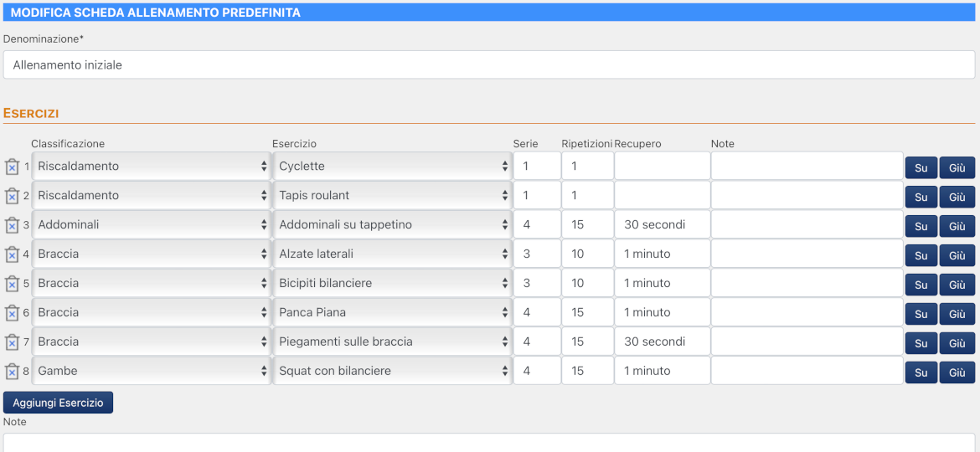Click the Denominazione text field
The image size is (980, 452).
coord(489,64)
